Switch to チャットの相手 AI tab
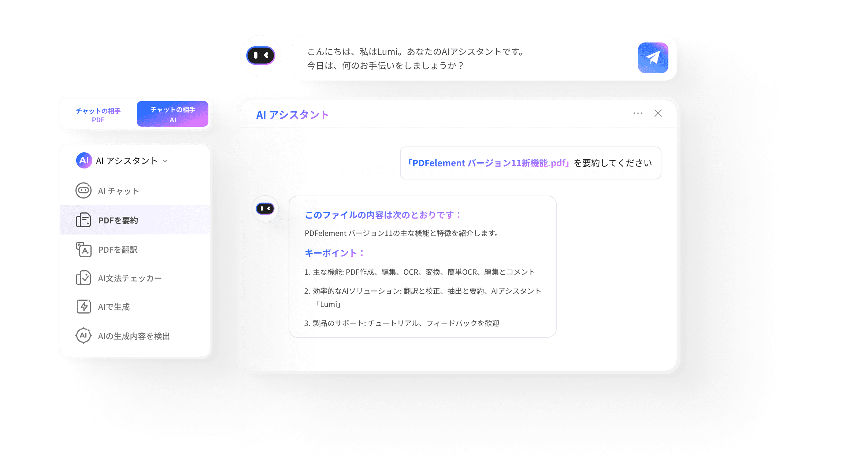The height and width of the screenshot is (471, 868). 173,114
